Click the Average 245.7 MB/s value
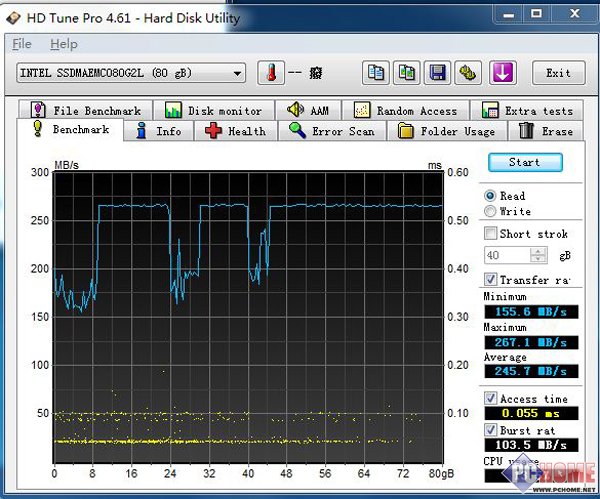 click(531, 371)
